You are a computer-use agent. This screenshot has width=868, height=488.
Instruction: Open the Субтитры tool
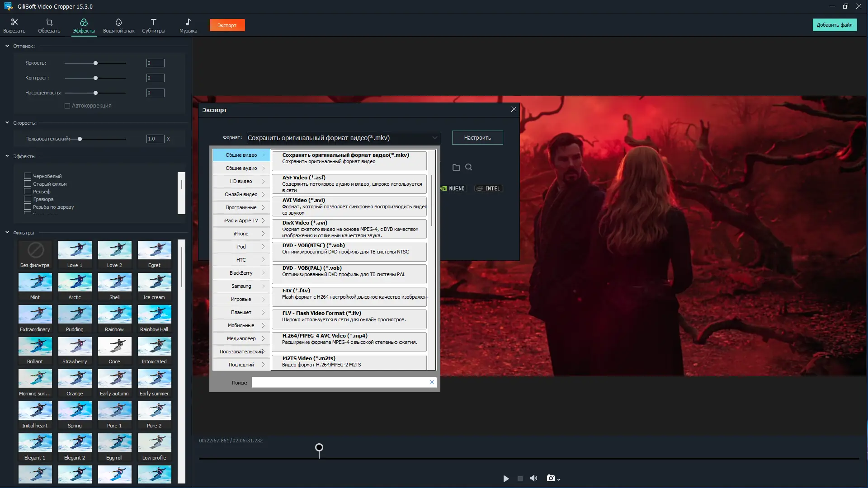(153, 25)
